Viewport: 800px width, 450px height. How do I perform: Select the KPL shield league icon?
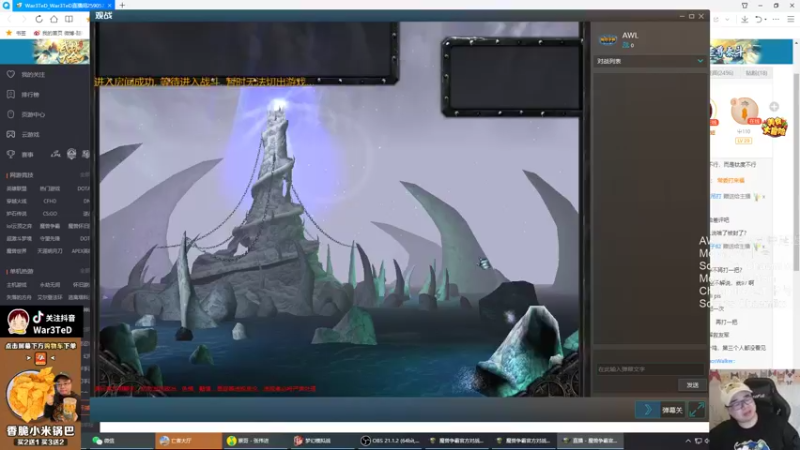(x=71, y=154)
